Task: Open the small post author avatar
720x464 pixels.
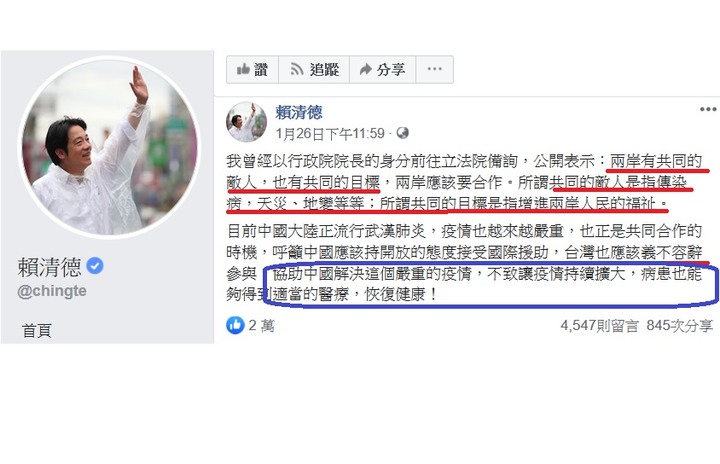Action: pyautogui.click(x=247, y=122)
